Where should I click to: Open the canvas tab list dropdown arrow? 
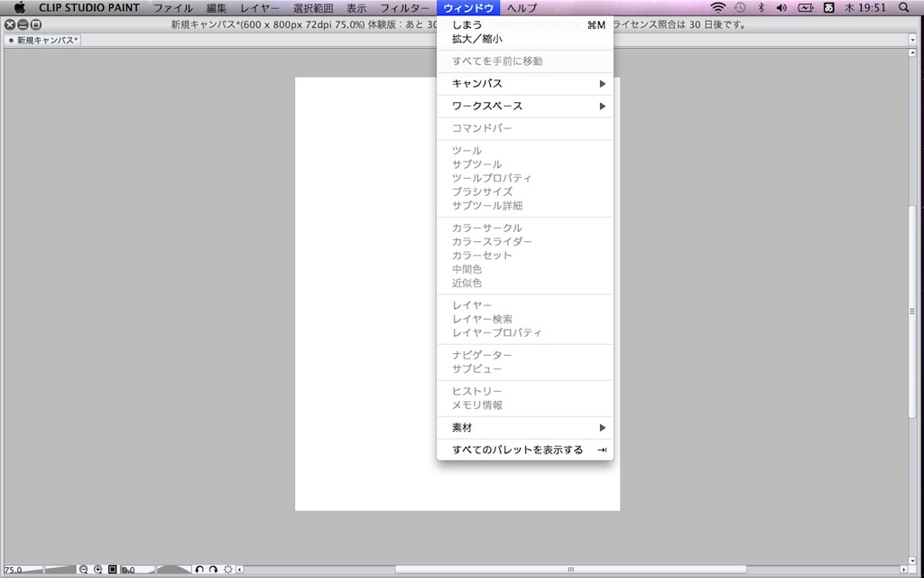click(912, 40)
